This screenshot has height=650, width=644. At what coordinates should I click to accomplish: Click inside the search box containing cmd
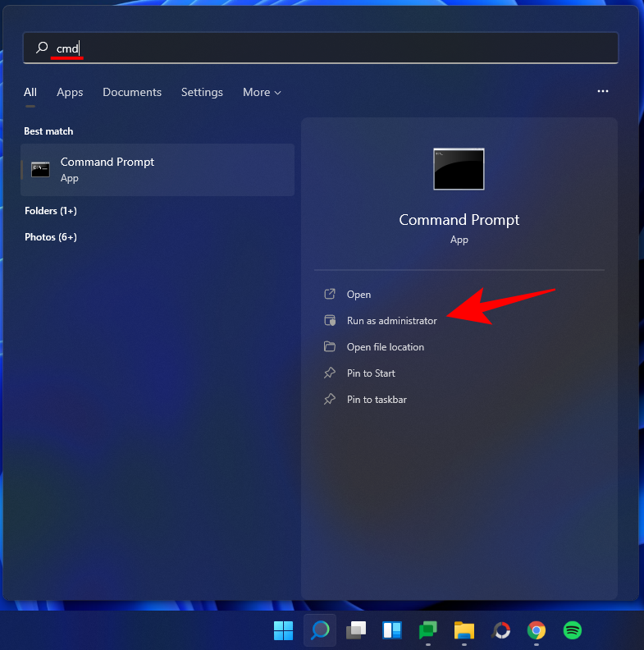point(320,48)
